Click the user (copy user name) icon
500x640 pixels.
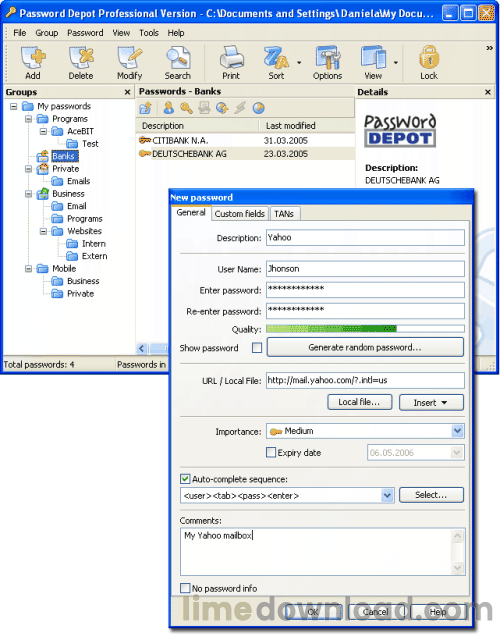(168, 108)
